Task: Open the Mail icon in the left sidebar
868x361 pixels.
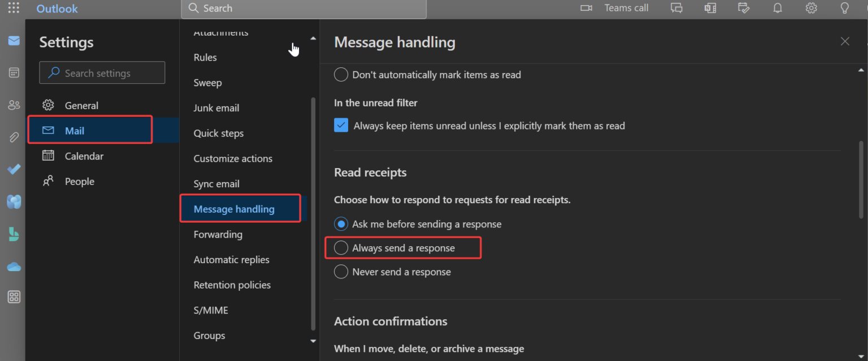Action: click(14, 41)
